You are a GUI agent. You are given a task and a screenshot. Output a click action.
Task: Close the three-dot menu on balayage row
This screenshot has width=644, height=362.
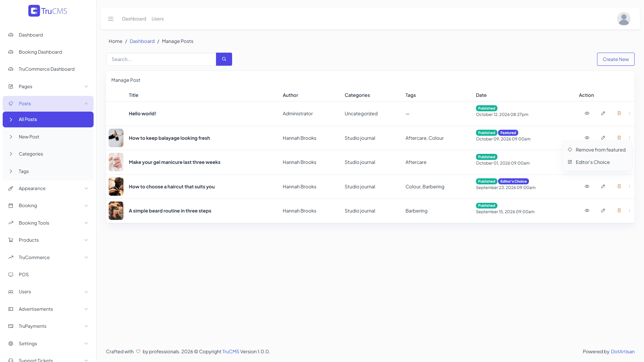click(x=630, y=138)
